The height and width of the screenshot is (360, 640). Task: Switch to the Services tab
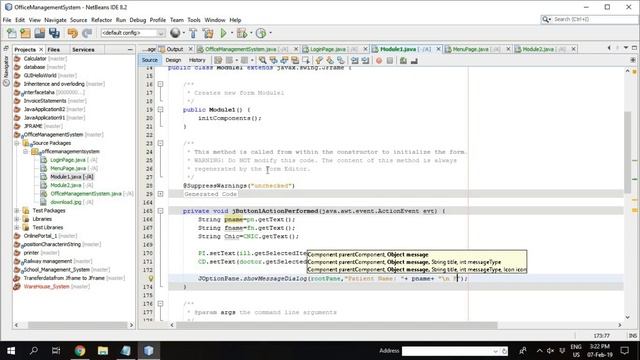pos(83,49)
